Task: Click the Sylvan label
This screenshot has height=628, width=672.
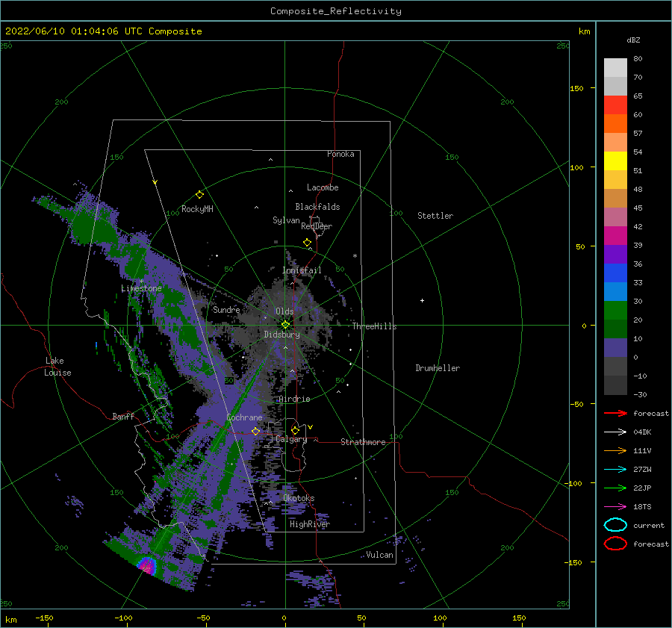Action: tap(286, 221)
